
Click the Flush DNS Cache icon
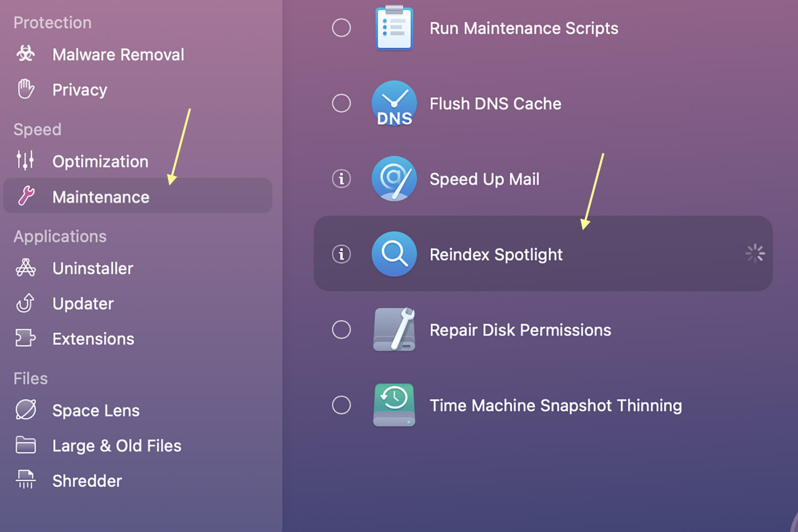394,103
